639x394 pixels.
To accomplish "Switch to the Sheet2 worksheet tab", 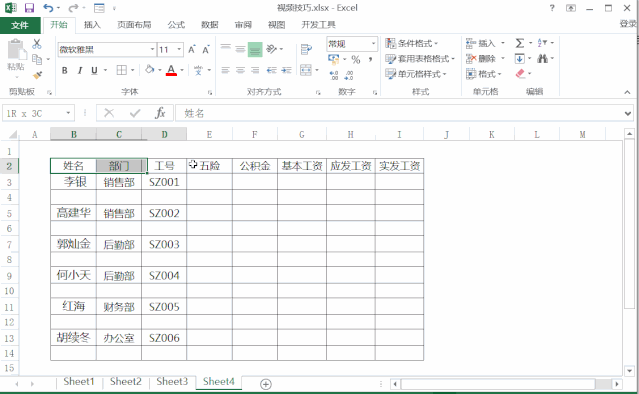I will tap(126, 381).
